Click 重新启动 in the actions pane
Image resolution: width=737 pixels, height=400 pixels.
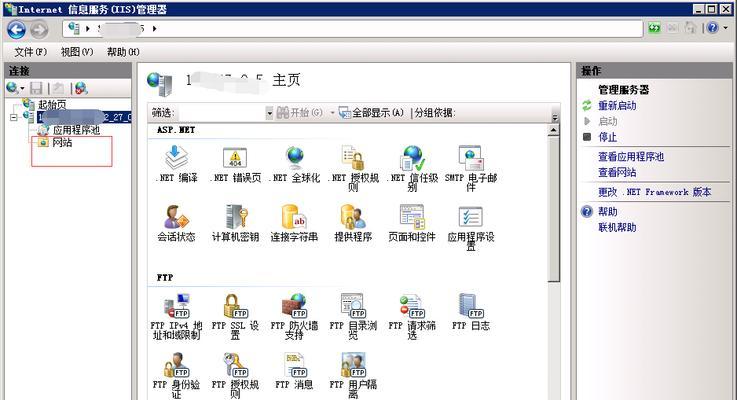[617, 106]
